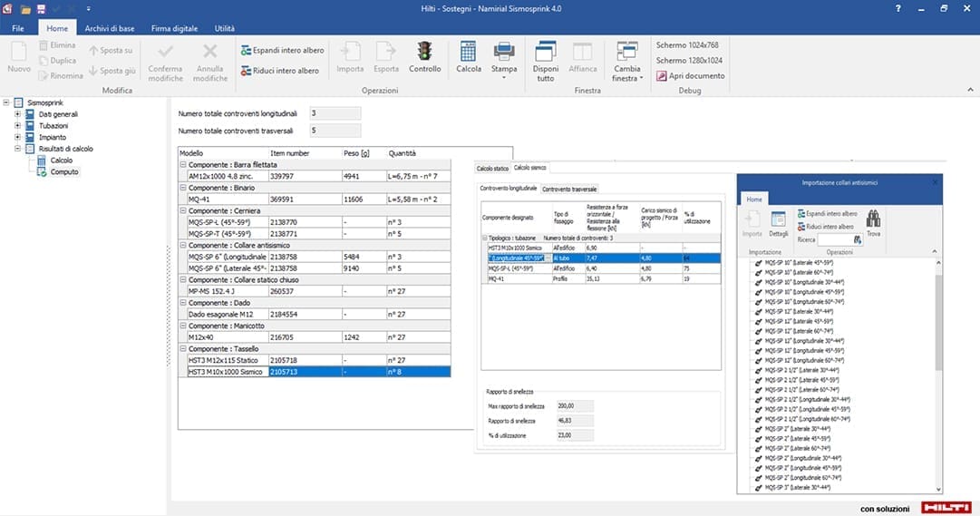Click Espandi intero albero in main ribbon
The width and height of the screenshot is (980, 516).
[283, 50]
